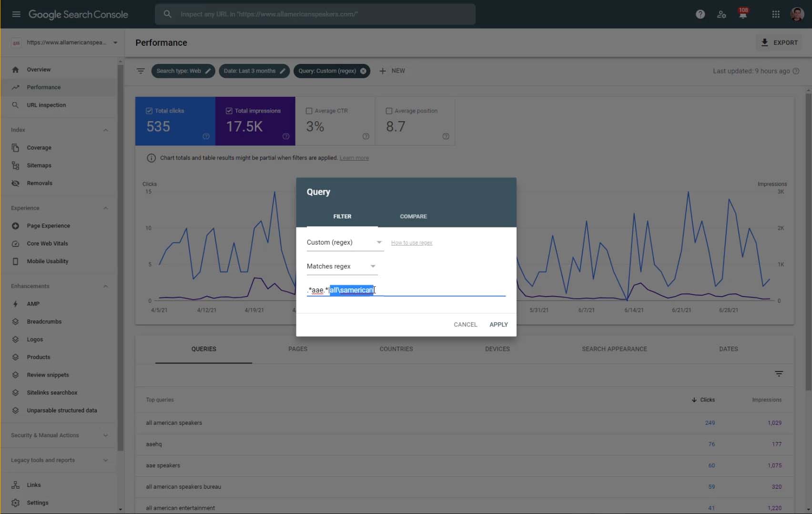
Task: Open Review snippets report
Action: [48, 375]
